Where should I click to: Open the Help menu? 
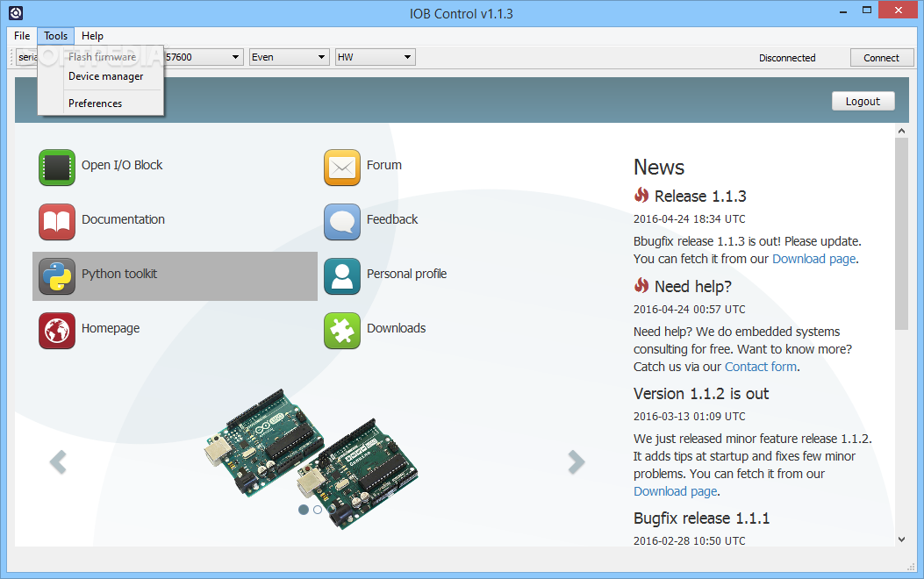coord(92,36)
